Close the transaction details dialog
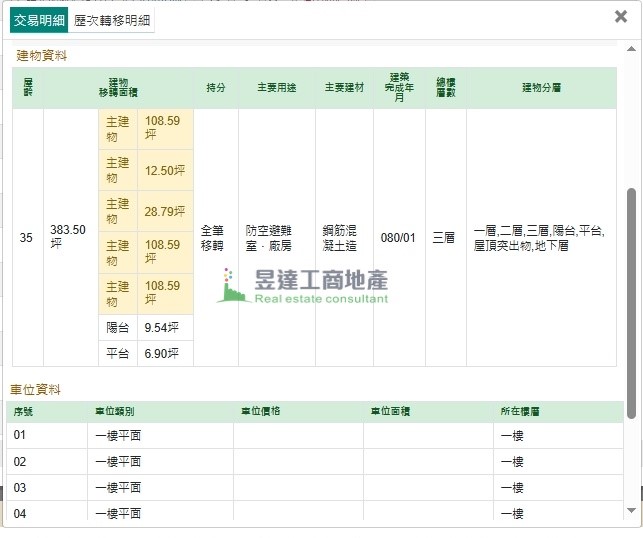 [621, 17]
